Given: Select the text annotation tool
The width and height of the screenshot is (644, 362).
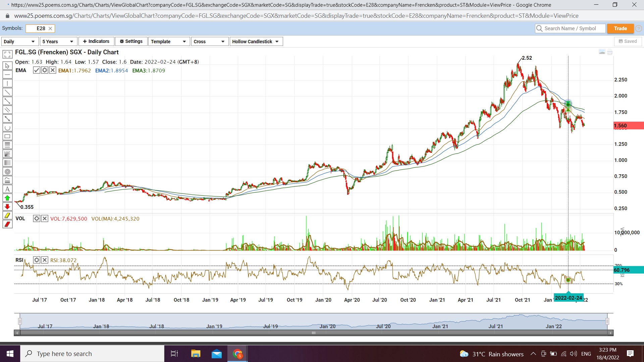Looking at the screenshot, I should pyautogui.click(x=7, y=189).
